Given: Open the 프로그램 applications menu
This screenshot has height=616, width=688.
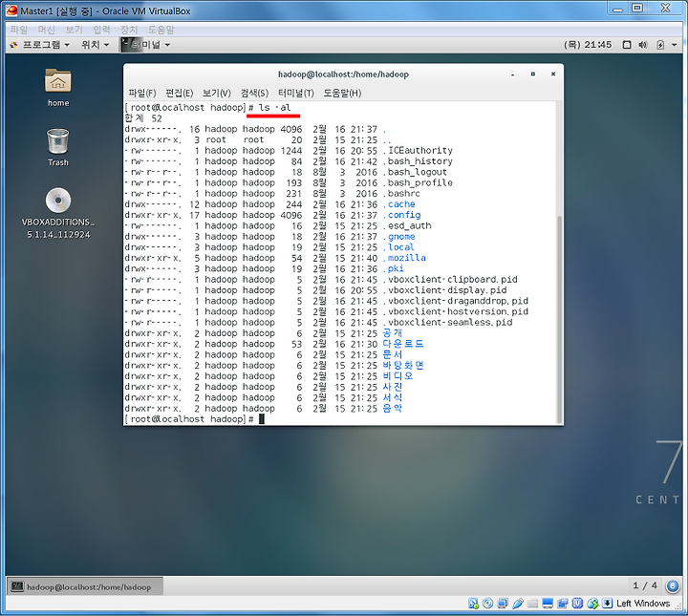Looking at the screenshot, I should [x=39, y=45].
